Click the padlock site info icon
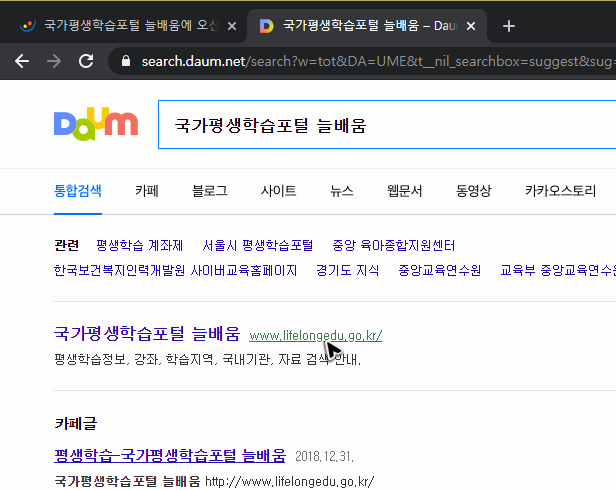Viewport: 616px width, 490px height. 126,61
